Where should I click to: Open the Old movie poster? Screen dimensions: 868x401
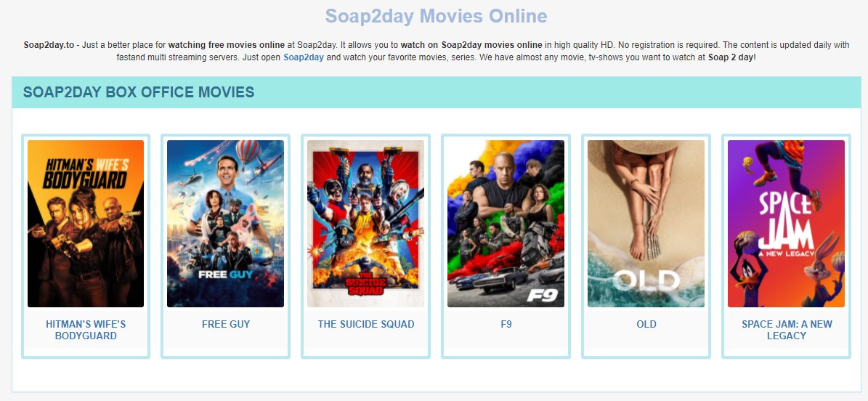click(x=646, y=224)
